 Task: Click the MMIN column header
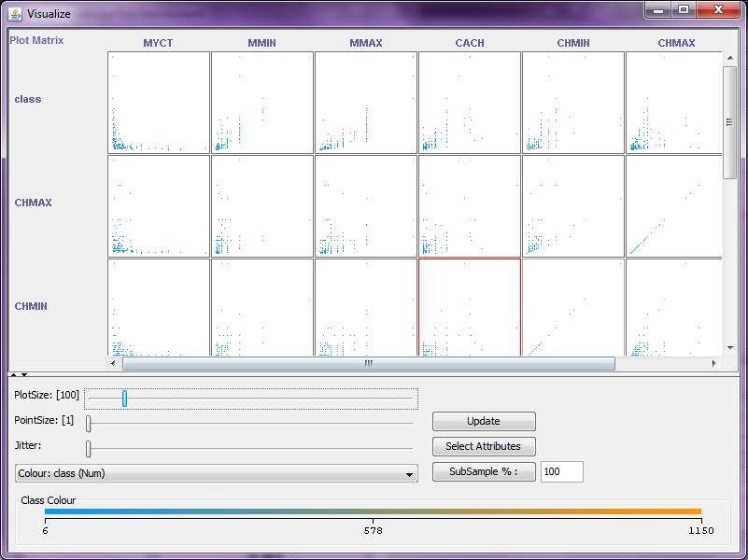[x=261, y=43]
